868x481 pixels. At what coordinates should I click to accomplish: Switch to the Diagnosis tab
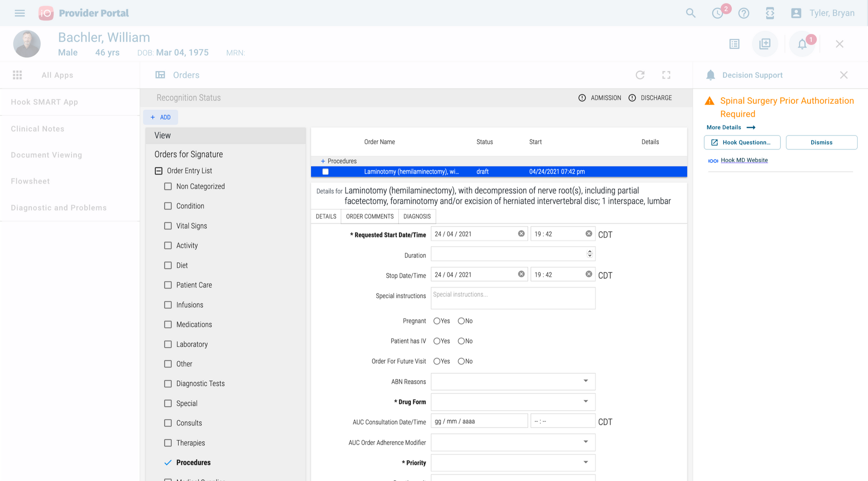point(417,216)
